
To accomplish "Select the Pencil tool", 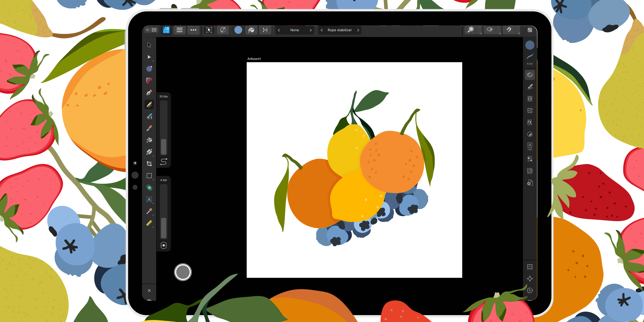I will pyautogui.click(x=149, y=105).
